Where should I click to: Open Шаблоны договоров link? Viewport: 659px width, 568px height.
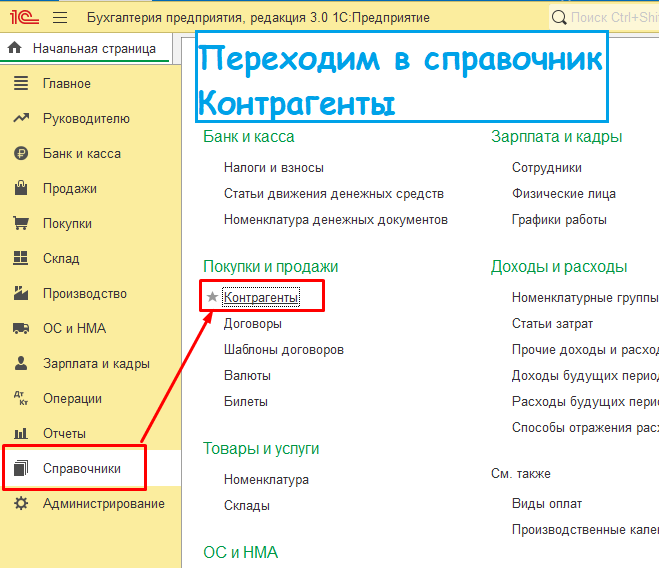pyautogui.click(x=284, y=349)
